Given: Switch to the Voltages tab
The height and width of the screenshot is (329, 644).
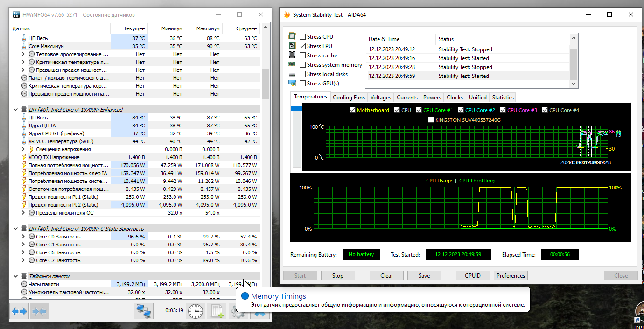Looking at the screenshot, I should [381, 98].
